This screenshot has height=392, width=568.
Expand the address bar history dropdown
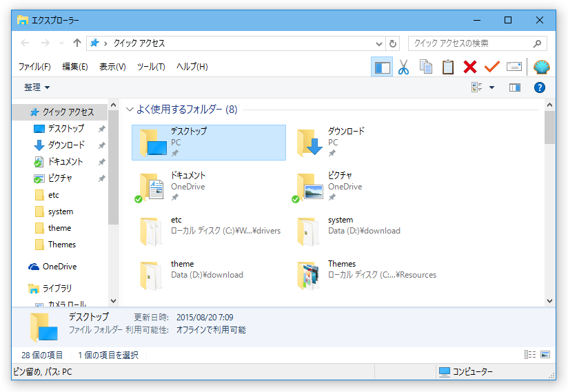tap(379, 44)
